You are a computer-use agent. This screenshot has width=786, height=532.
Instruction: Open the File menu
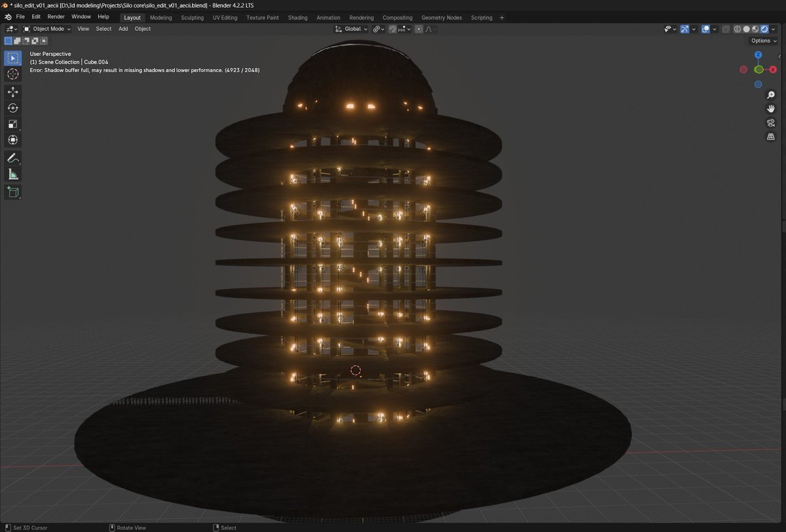tap(20, 17)
